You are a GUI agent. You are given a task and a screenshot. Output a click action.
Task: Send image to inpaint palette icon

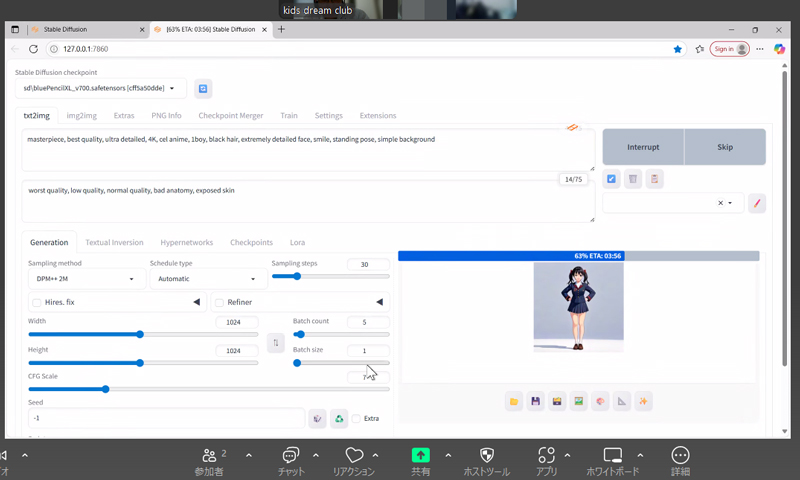click(x=600, y=401)
